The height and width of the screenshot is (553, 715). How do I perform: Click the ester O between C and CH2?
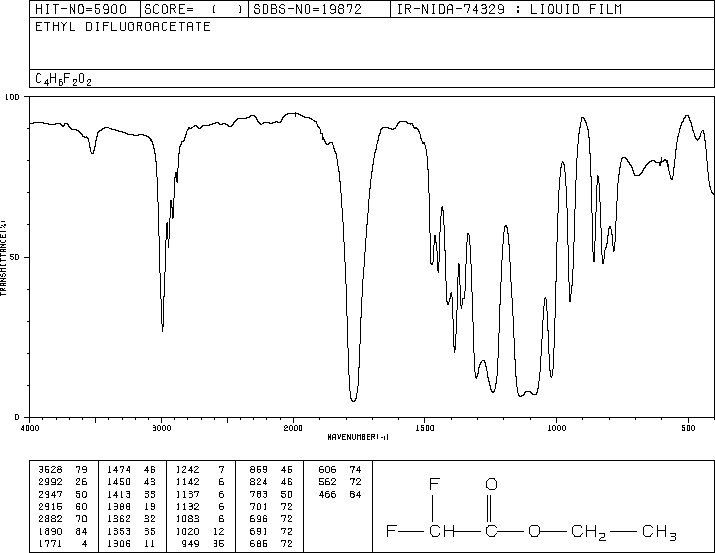coord(534,531)
